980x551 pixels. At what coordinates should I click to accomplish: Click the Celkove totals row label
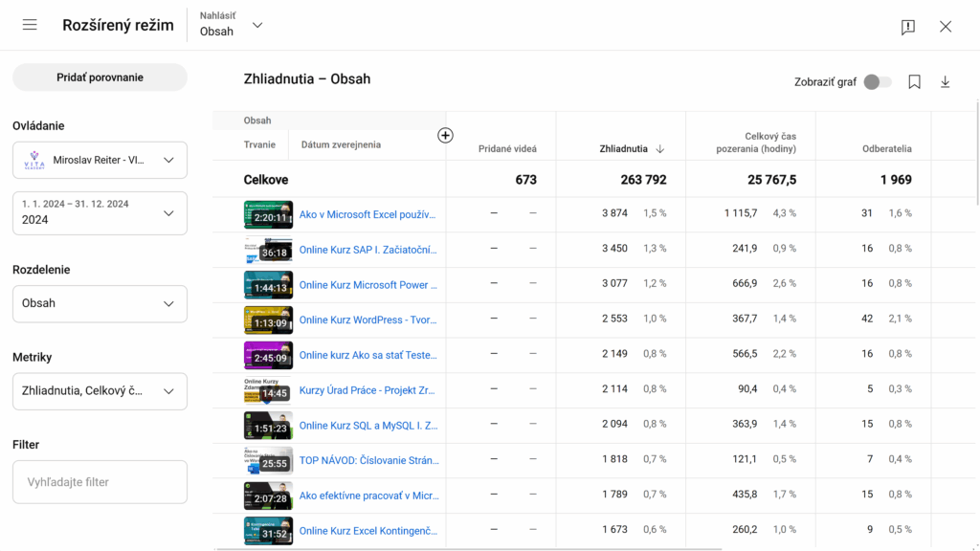coord(266,180)
